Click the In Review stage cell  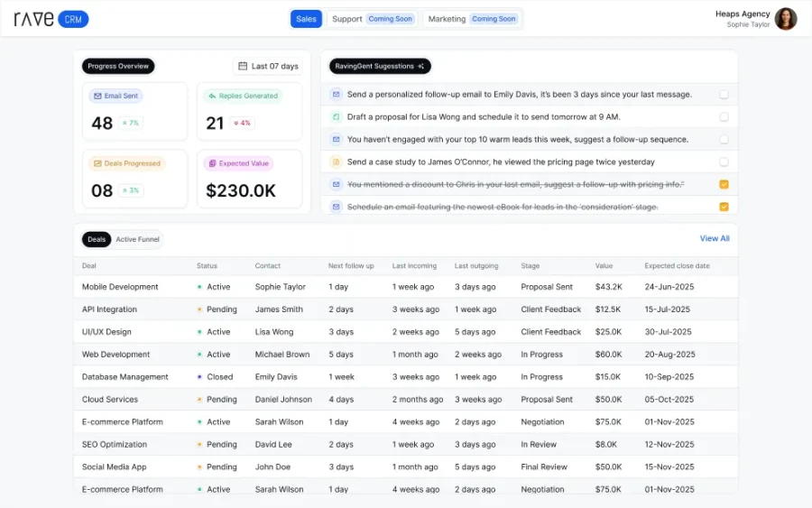[x=539, y=444]
